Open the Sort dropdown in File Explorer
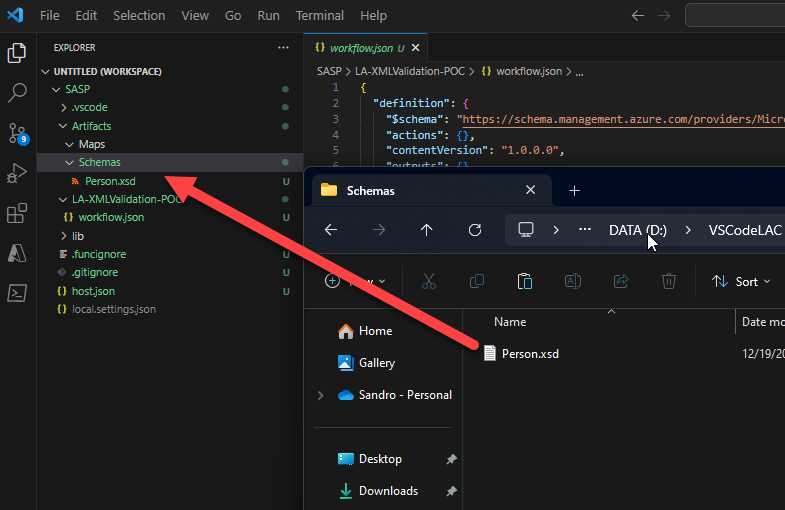Image resolution: width=785 pixels, height=510 pixels. [x=740, y=282]
